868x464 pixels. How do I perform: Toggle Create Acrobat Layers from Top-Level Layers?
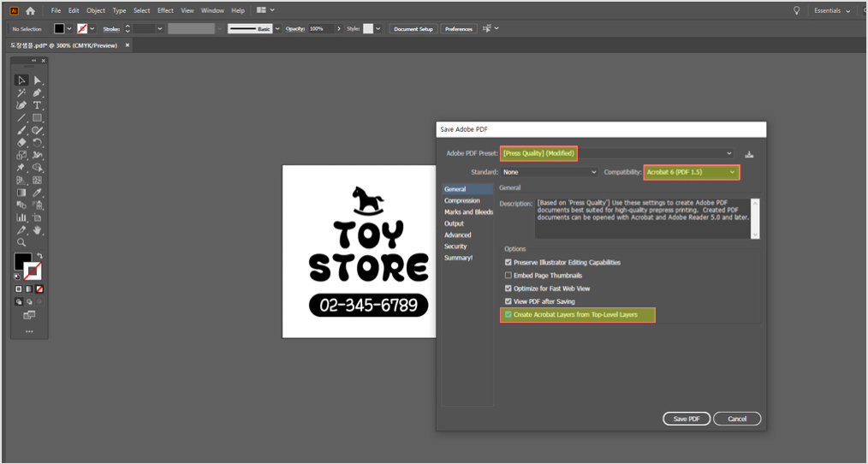click(508, 314)
